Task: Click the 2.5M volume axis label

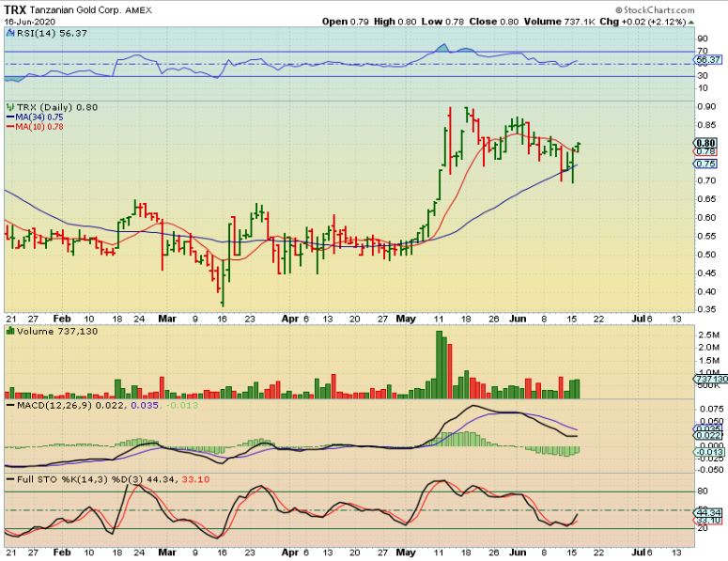Action: pyautogui.click(x=709, y=335)
